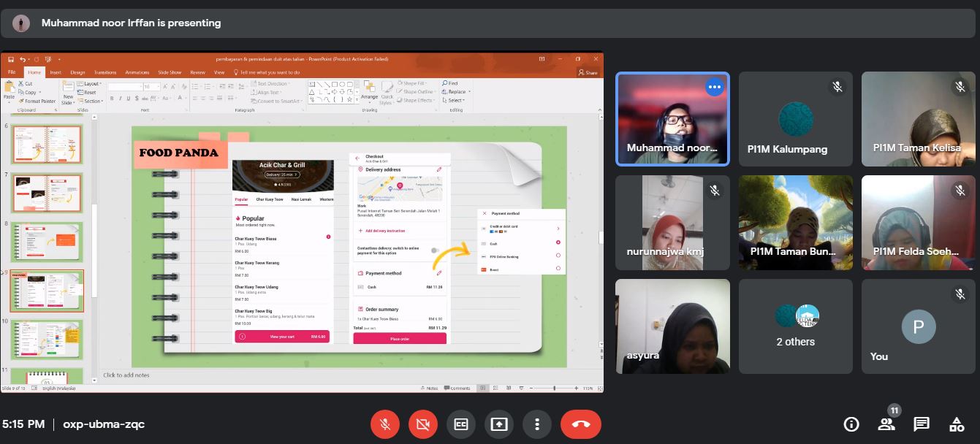Switch to the Design ribbon tab
This screenshot has width=980, height=444.
tap(77, 72)
